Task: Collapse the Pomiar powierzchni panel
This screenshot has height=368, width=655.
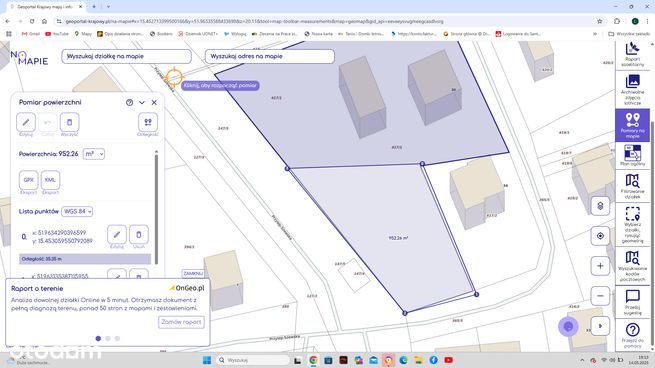Action: click(x=142, y=102)
